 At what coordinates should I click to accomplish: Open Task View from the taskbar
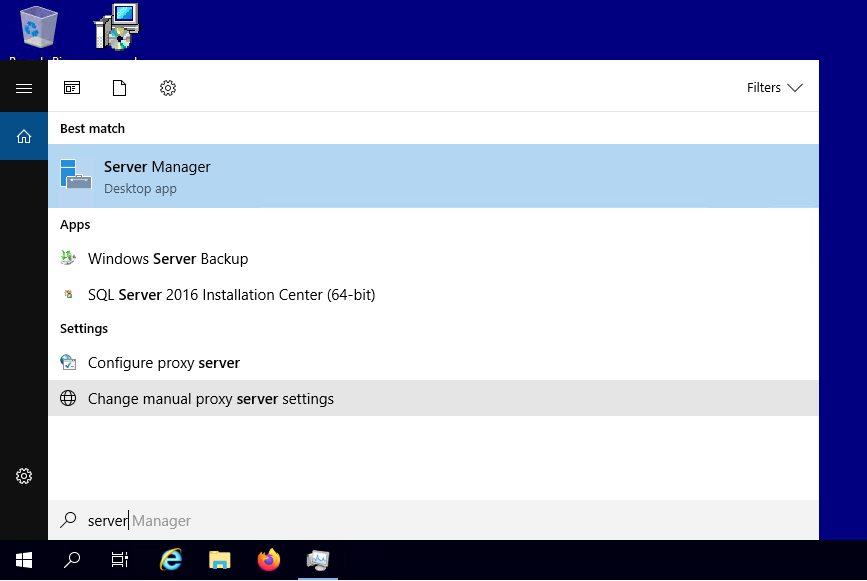(120, 560)
